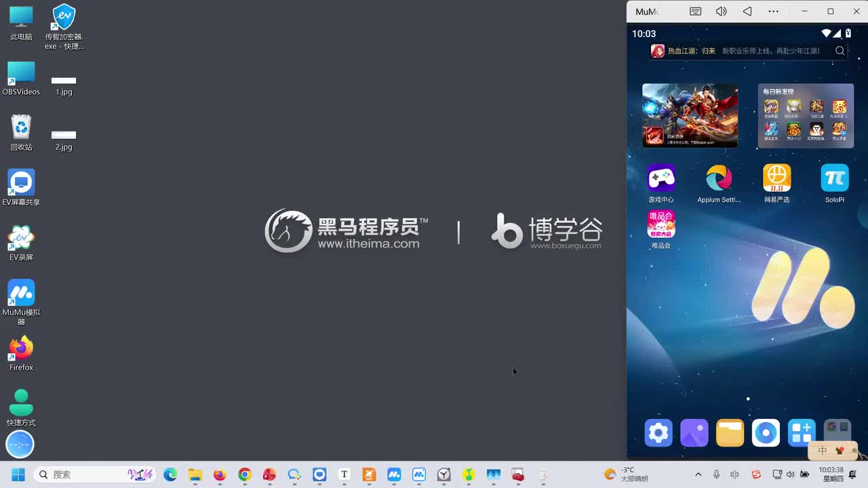
Task: Toggle the floating IME 中 button
Action: coord(823,451)
